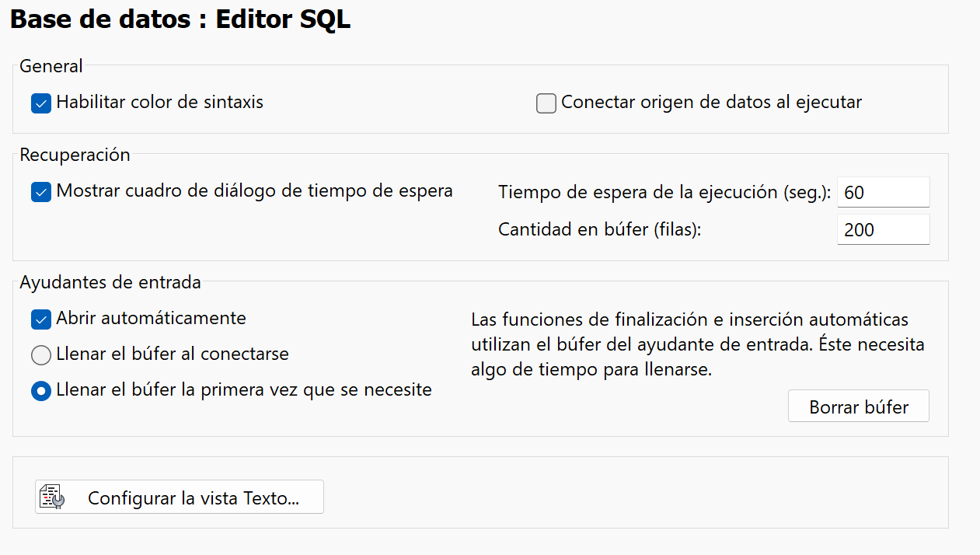Click the buffer rows field showing 200
980x555 pixels.
[x=883, y=229]
